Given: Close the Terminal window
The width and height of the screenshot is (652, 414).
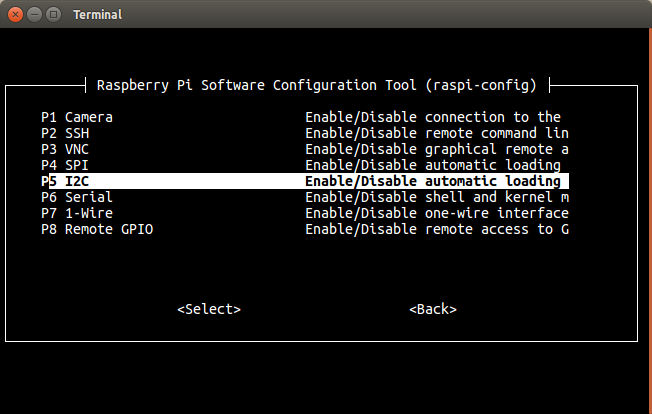Looking at the screenshot, I should point(15,15).
